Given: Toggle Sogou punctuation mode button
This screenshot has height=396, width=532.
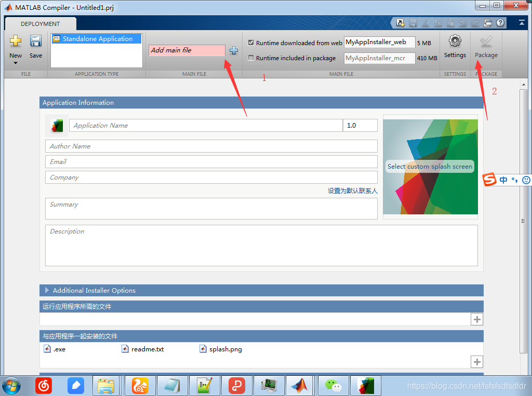Looking at the screenshot, I should tap(515, 180).
